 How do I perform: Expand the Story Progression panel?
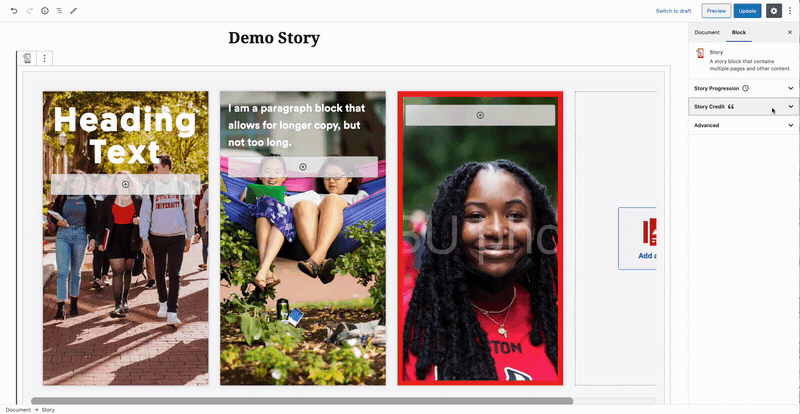743,88
